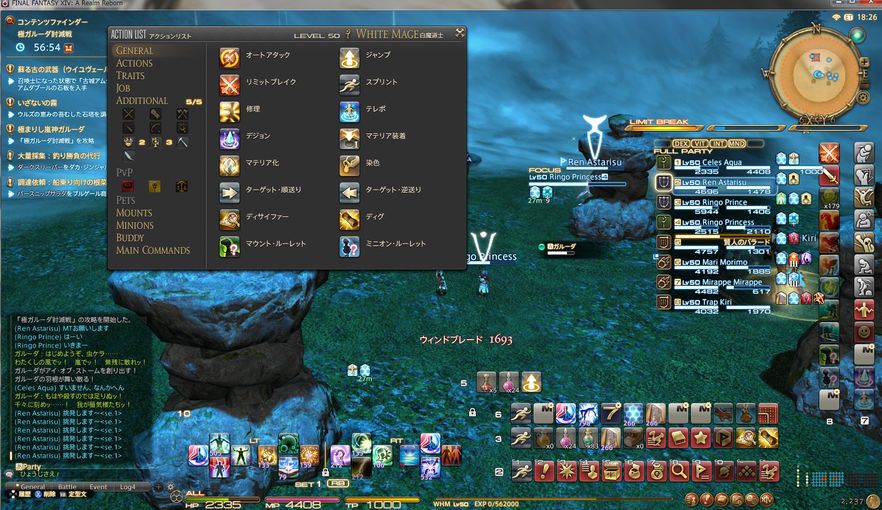Select the オートアタック (auto-attack) action icon
The height and width of the screenshot is (510, 882).
point(230,57)
